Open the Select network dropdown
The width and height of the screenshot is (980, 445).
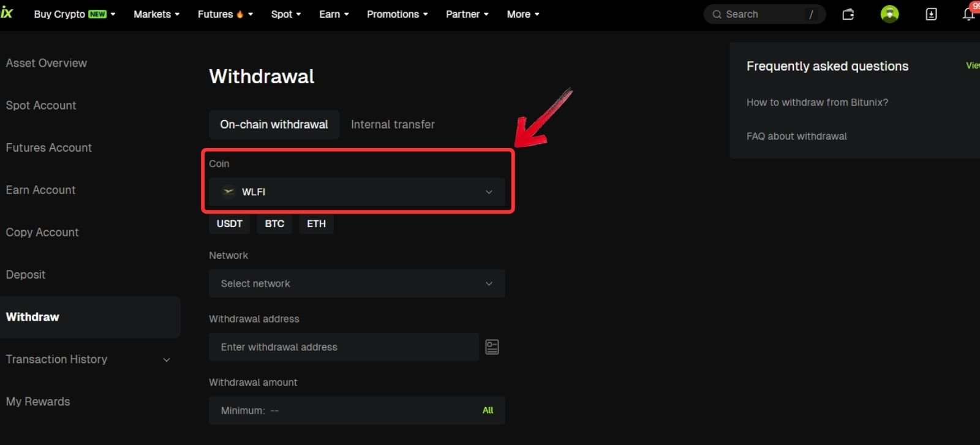tap(356, 283)
